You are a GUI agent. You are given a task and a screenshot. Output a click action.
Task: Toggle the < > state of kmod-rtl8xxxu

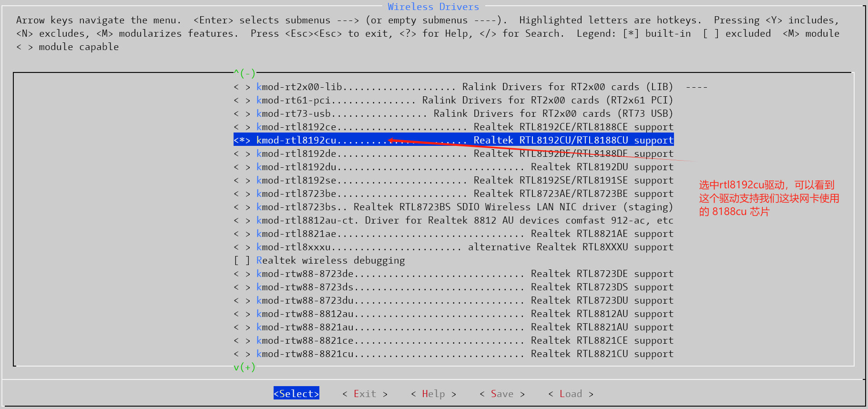point(242,247)
